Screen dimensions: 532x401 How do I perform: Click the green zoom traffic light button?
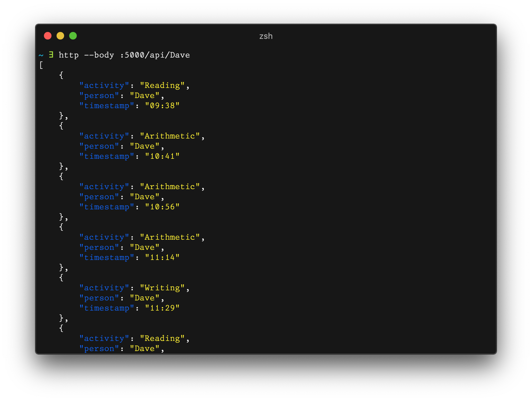73,36
